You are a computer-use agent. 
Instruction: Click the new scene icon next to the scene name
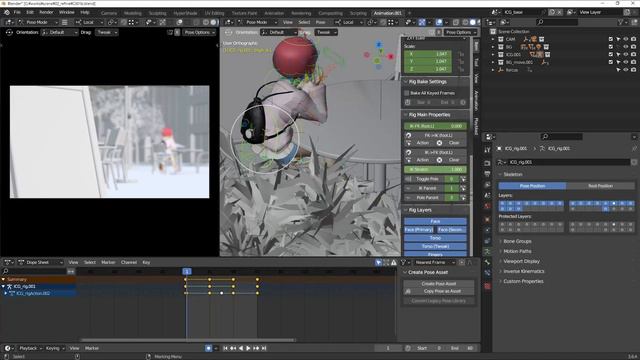[x=552, y=12]
